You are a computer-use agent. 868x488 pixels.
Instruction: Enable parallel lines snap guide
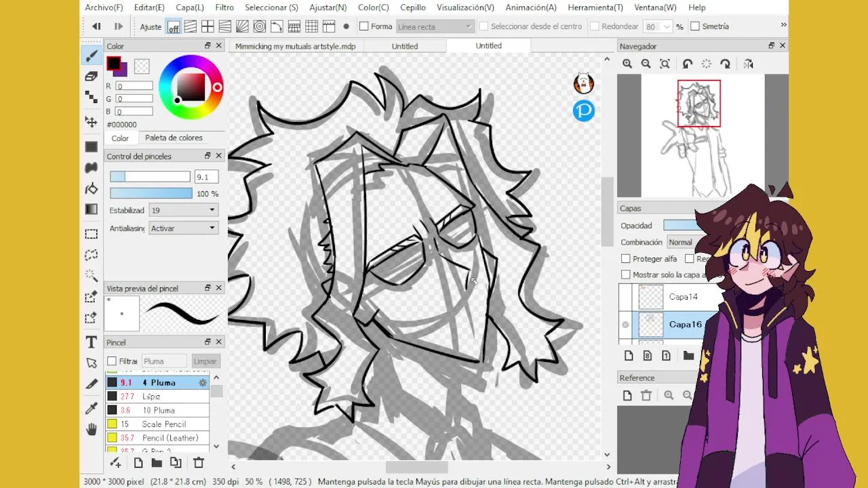(191, 26)
